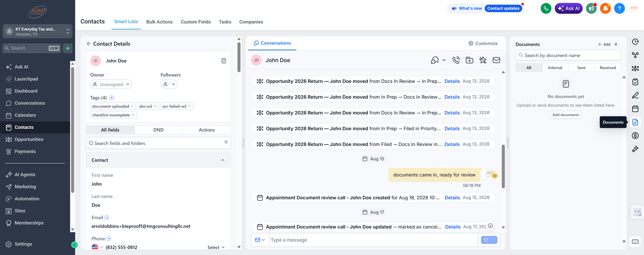Switch to the Custom Fields tab

(x=196, y=22)
